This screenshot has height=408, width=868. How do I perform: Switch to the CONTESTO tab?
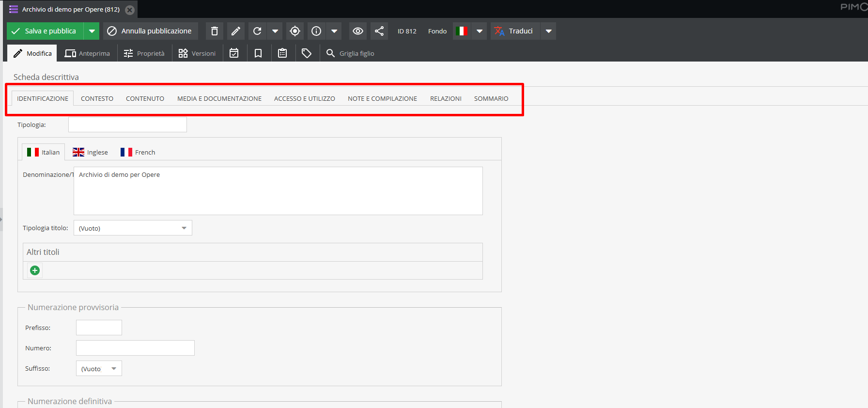tap(97, 98)
